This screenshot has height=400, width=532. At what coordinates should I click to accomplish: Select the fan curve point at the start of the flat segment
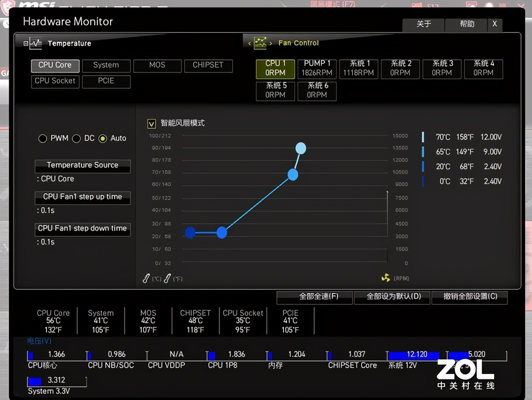pos(190,233)
